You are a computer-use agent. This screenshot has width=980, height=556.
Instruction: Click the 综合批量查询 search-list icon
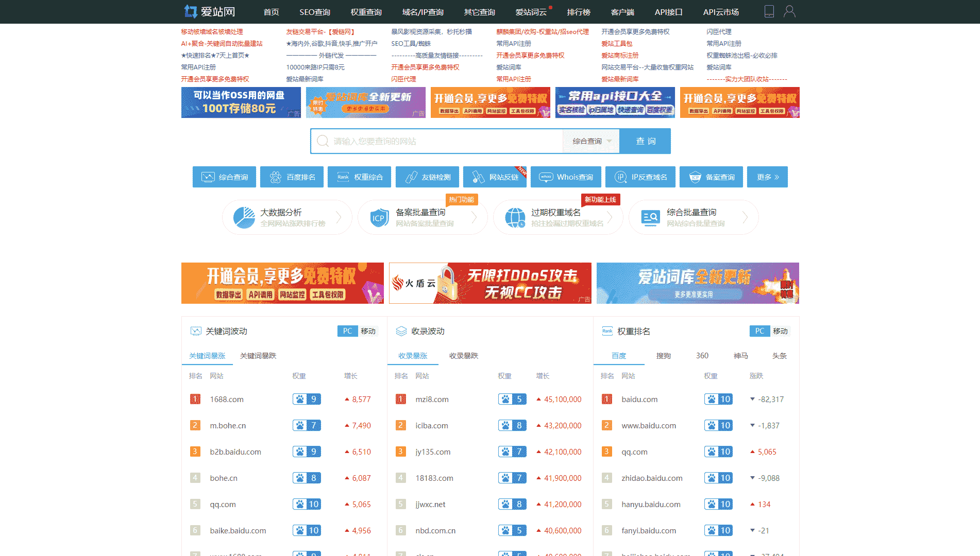[x=650, y=218]
